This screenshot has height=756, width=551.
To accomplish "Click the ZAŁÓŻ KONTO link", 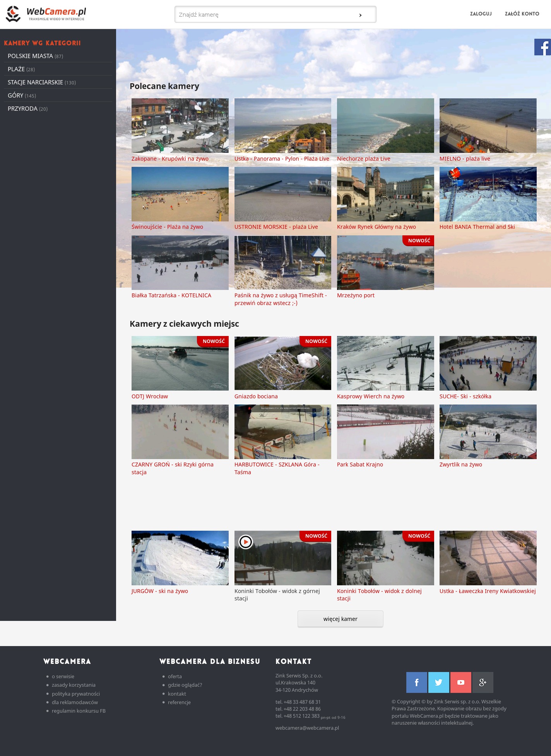I will 522,14.
